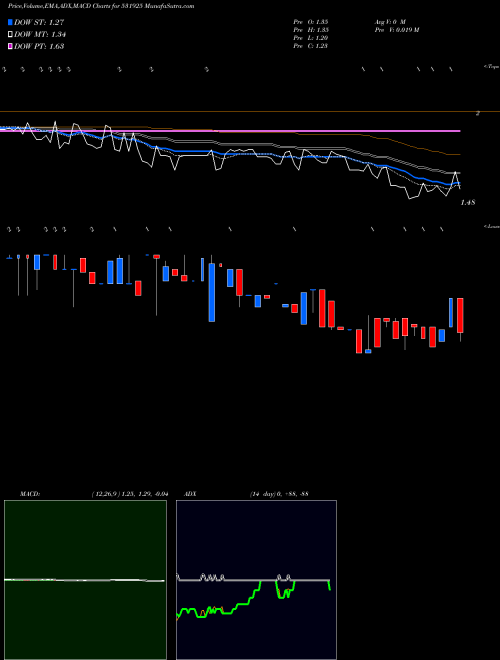Viewport: 500px width, 660px height.
Task: Click the last red candlestick on the right
Action: pos(460,315)
